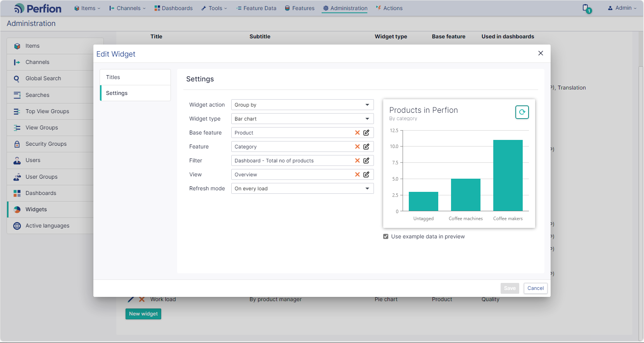Click the New widget button
The height and width of the screenshot is (343, 644).
143,314
